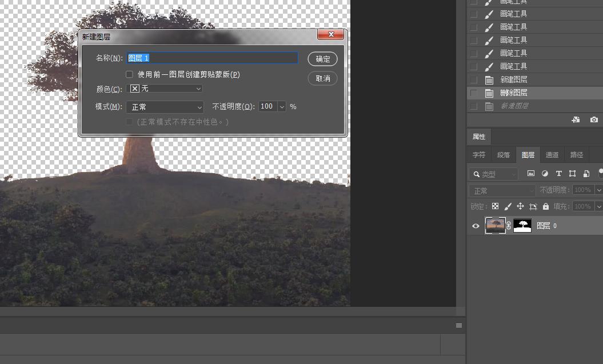Screen dimensions: 603x364
Task: Open the layer filter 类型 dropdown
Action: tap(494, 174)
